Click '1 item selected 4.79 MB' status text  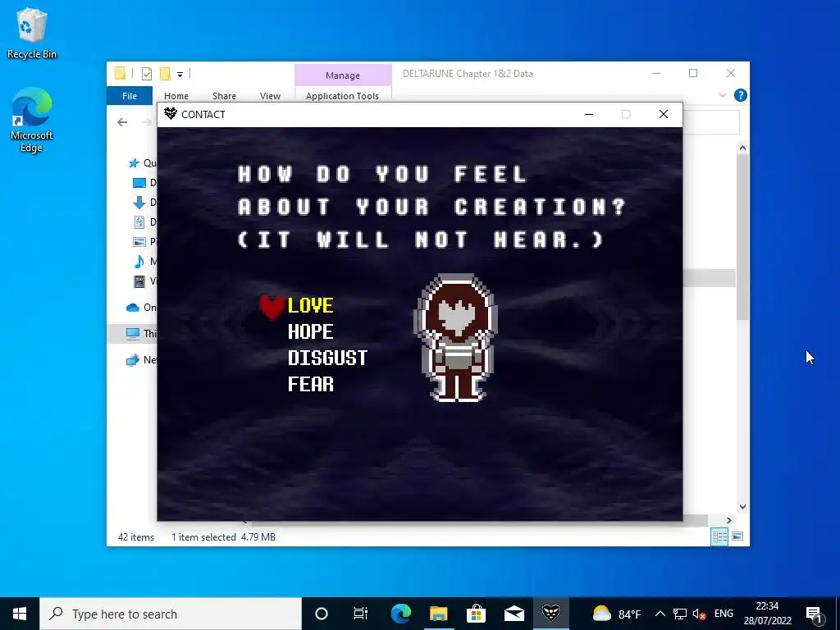pos(223,536)
